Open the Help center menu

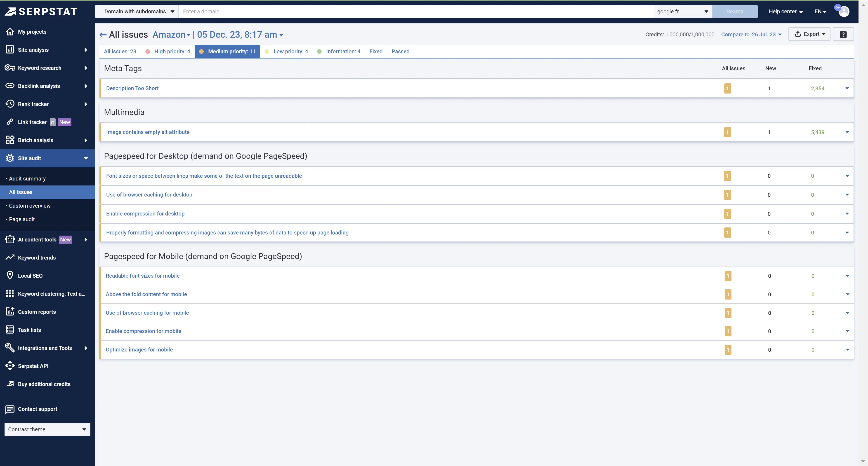point(786,12)
